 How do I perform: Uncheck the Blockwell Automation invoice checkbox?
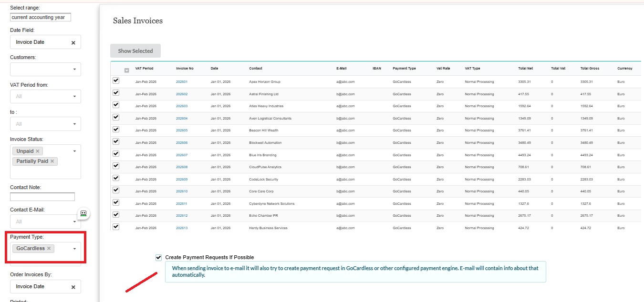[x=116, y=141]
